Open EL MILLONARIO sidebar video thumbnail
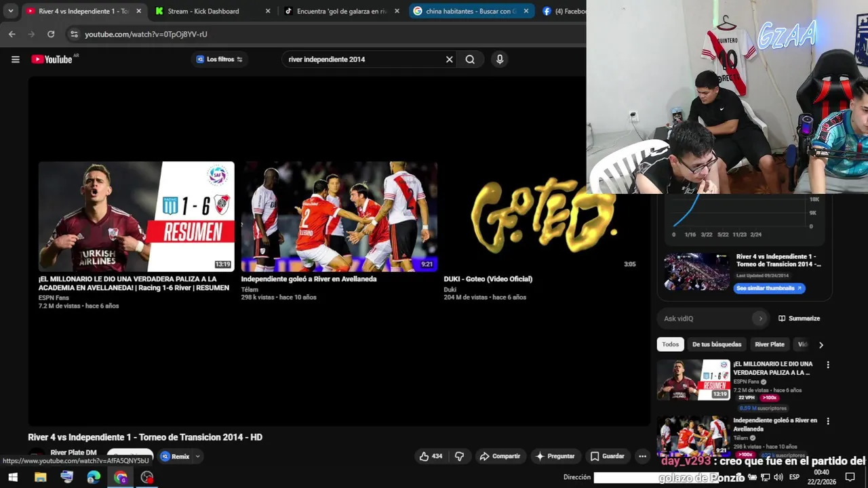The image size is (868, 488). 693,380
